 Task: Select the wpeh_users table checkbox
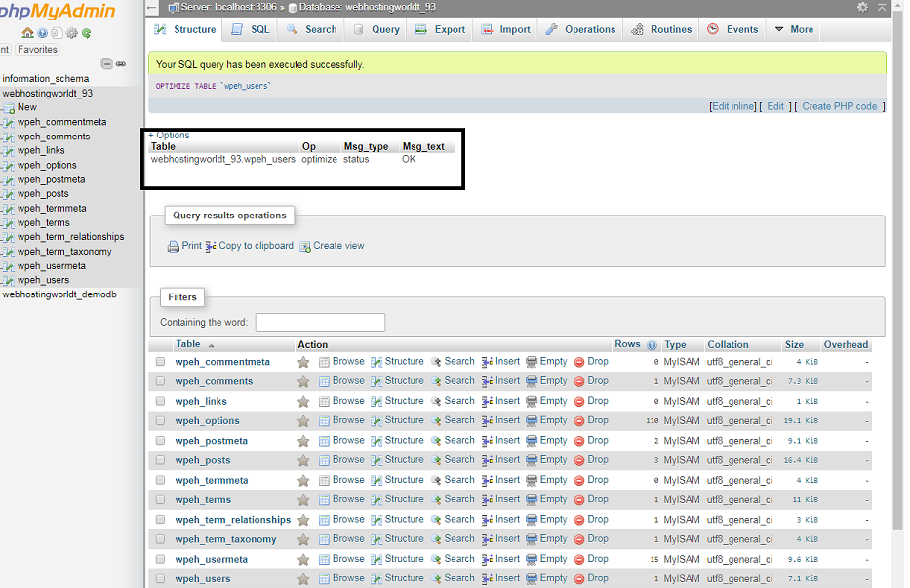[161, 578]
